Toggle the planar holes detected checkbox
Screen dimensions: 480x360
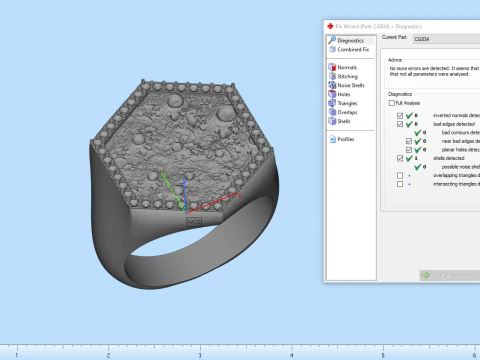(409, 150)
